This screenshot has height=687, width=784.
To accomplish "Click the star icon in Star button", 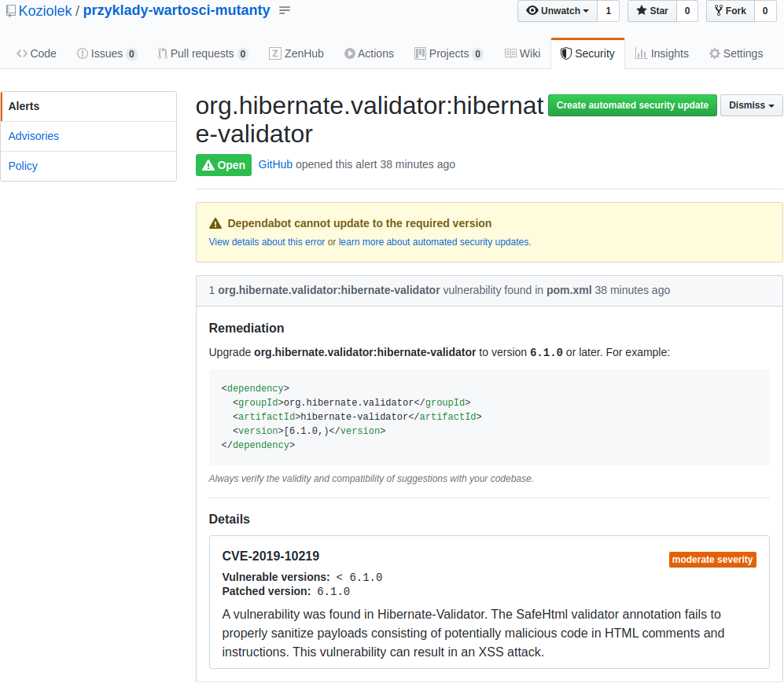I will (x=642, y=10).
